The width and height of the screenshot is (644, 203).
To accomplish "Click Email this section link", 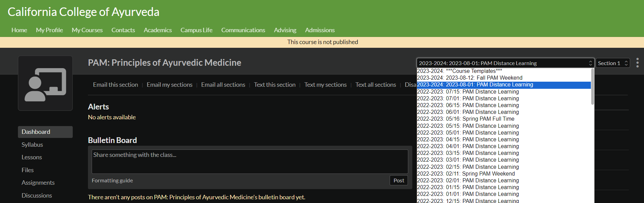I will [x=115, y=85].
